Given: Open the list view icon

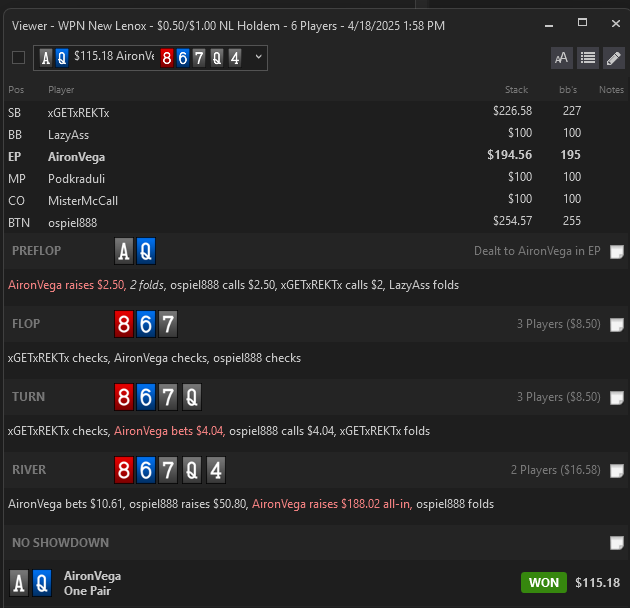Looking at the screenshot, I should click(x=587, y=58).
